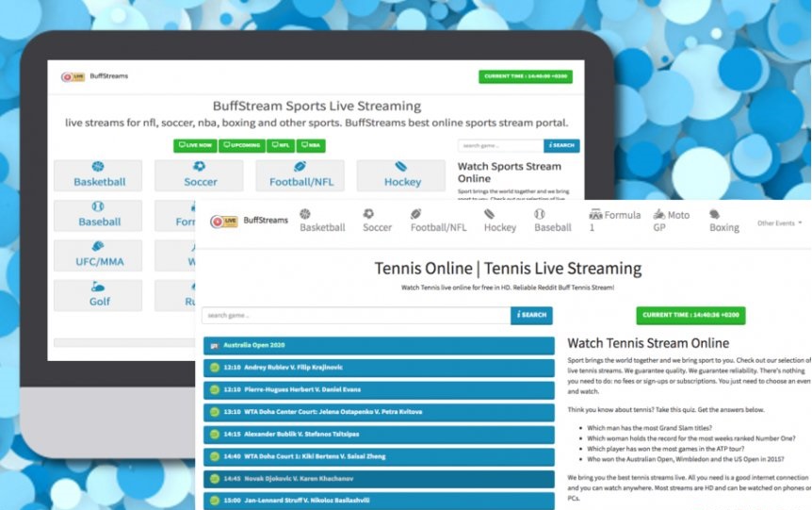Click tennis ball icon on Rublev row
This screenshot has width=812, height=510.
click(215, 368)
